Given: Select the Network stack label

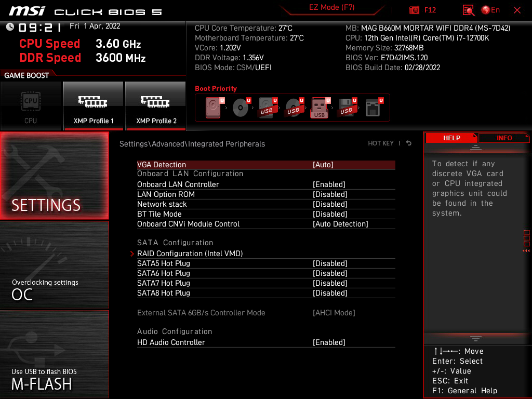Looking at the screenshot, I should click(x=162, y=204).
